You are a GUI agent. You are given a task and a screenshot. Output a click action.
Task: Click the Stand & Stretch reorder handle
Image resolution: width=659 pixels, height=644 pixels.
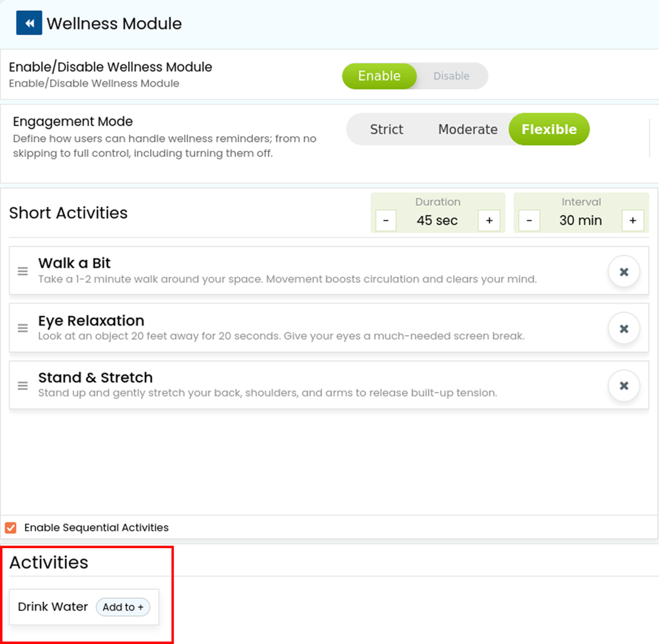tap(23, 385)
